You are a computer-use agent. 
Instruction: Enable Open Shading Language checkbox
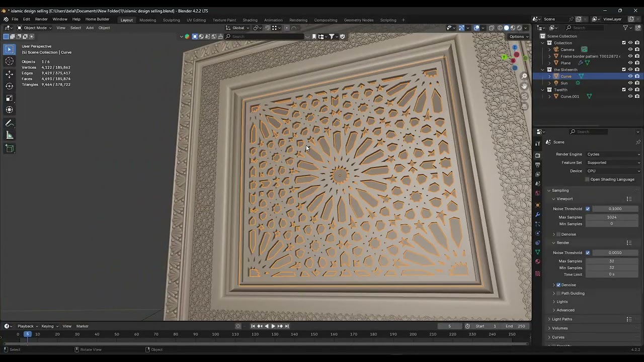point(587,179)
